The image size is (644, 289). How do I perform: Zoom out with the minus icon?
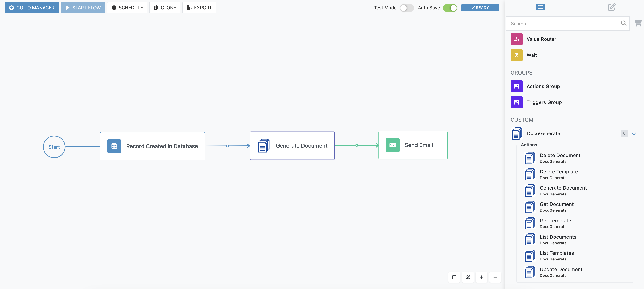(495, 277)
